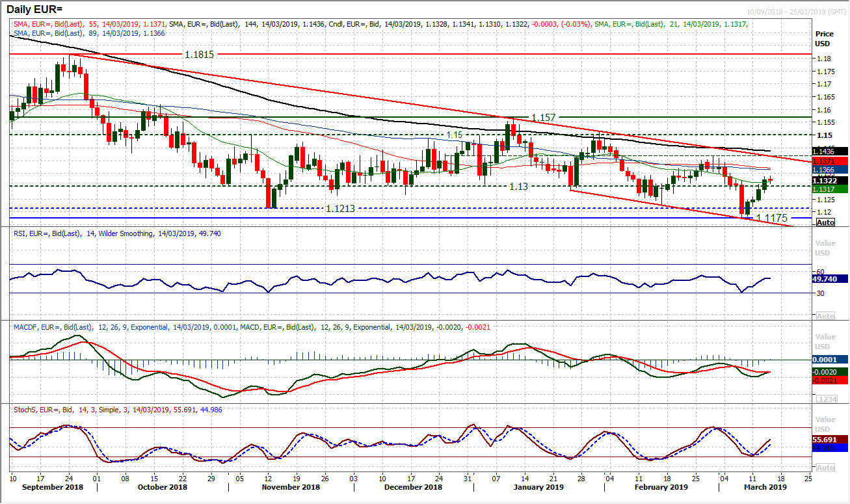Click the .1234 precision button in MACD panel

[825, 399]
